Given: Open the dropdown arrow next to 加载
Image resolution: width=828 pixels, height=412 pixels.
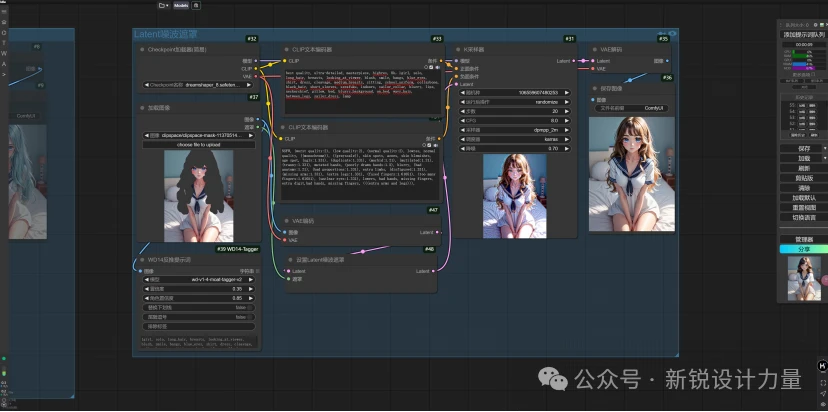Looking at the screenshot, I should 825,158.
